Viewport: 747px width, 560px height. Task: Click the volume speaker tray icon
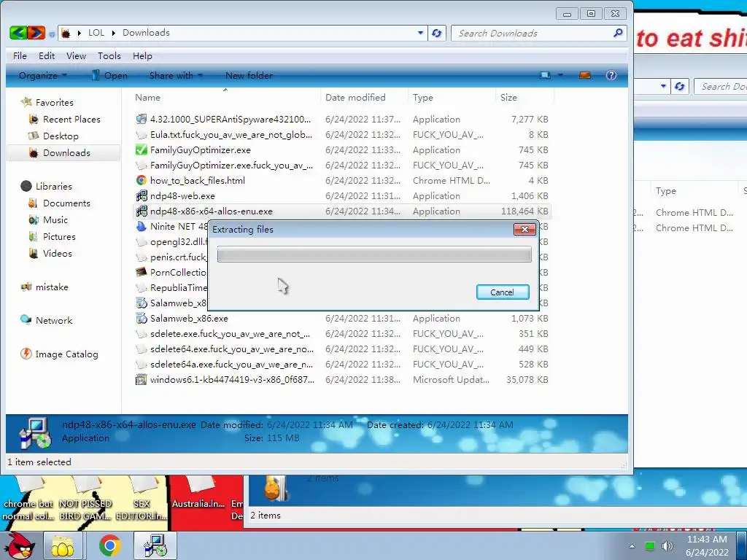pyautogui.click(x=667, y=545)
